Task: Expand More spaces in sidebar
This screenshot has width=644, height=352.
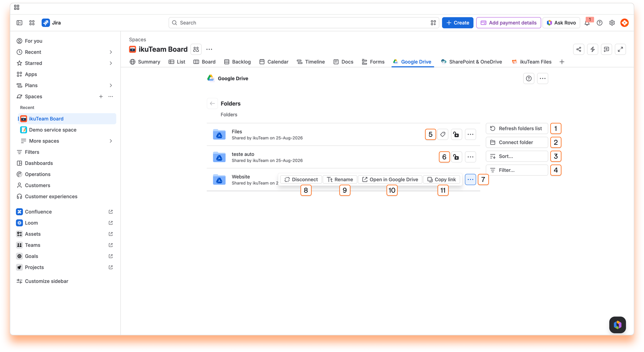Action: pos(111,141)
